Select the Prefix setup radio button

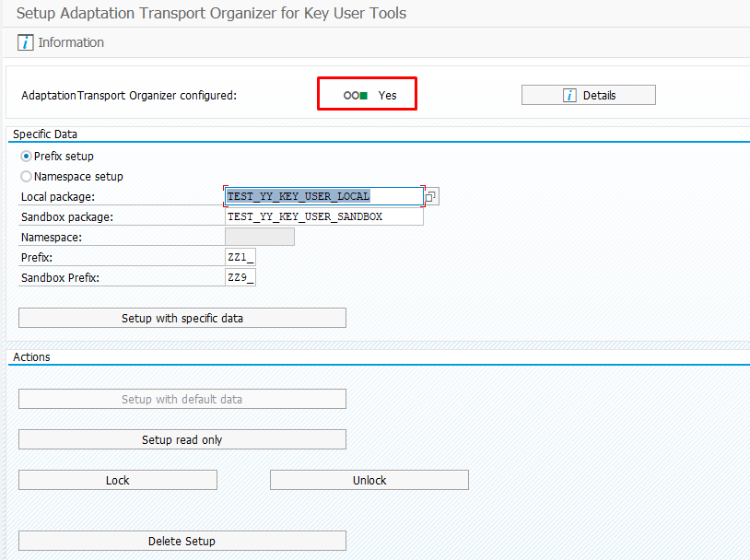(27, 156)
